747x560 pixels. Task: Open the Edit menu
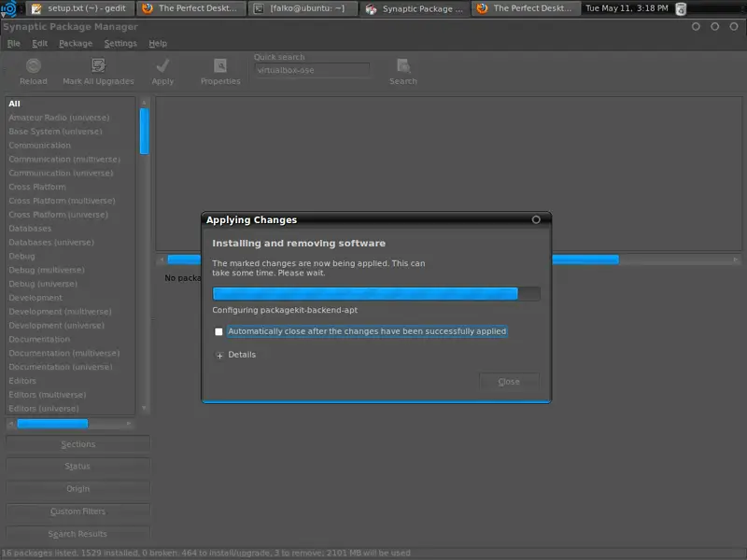click(x=39, y=43)
